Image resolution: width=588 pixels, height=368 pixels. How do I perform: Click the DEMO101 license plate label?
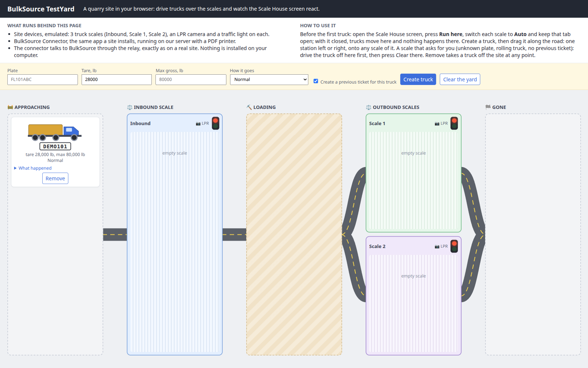tap(55, 146)
